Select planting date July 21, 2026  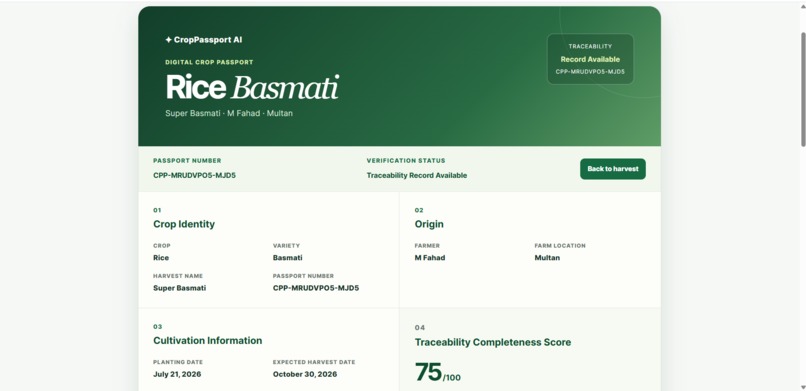[x=177, y=374]
